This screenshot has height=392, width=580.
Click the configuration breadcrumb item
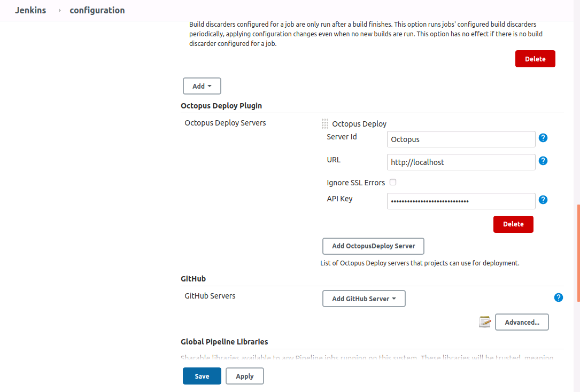point(97,10)
